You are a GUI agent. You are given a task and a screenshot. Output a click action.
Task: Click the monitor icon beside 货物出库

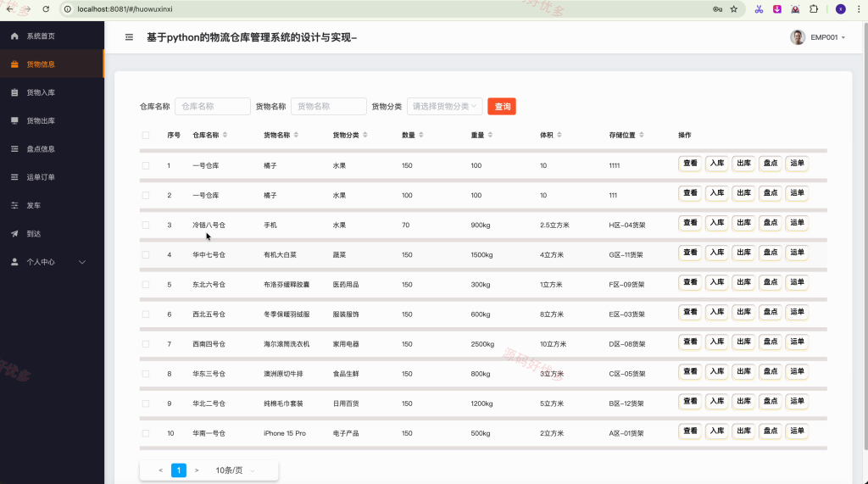click(x=14, y=120)
